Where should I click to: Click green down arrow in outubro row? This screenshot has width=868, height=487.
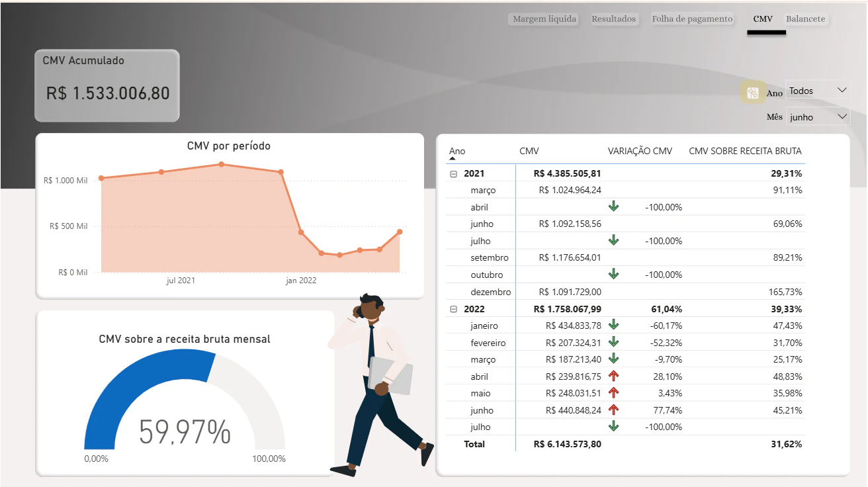(x=613, y=274)
